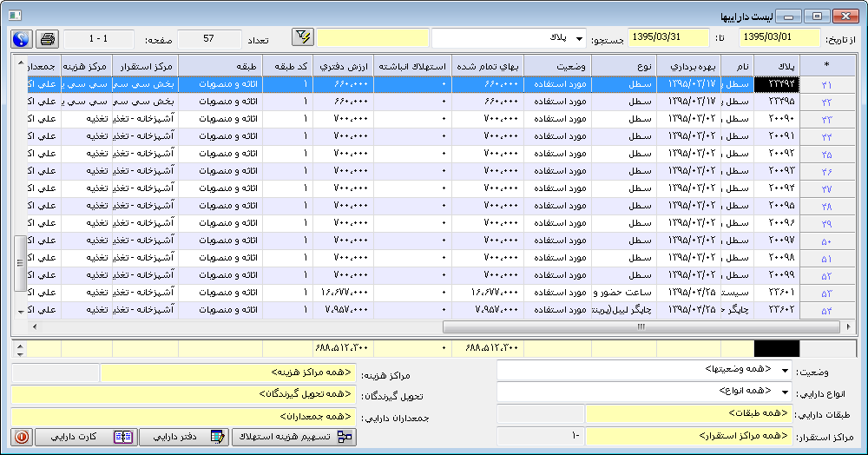Click row number ۵۰ in the grid
This screenshot has height=455, width=868.
(826, 241)
